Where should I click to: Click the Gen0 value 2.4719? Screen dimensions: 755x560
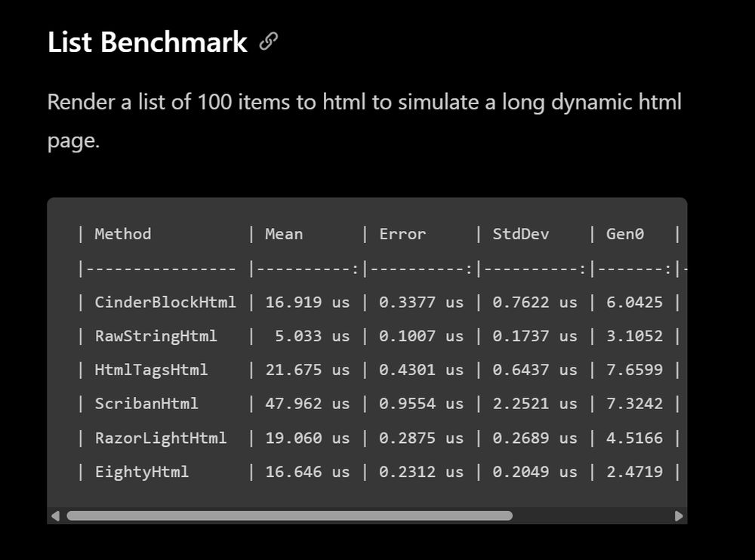pyautogui.click(x=634, y=472)
